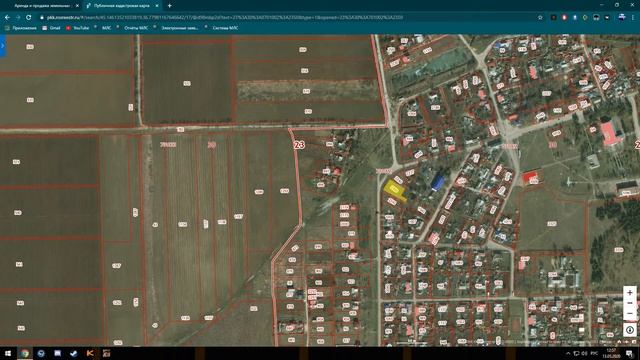Click the address bar URL field

(x=286, y=18)
